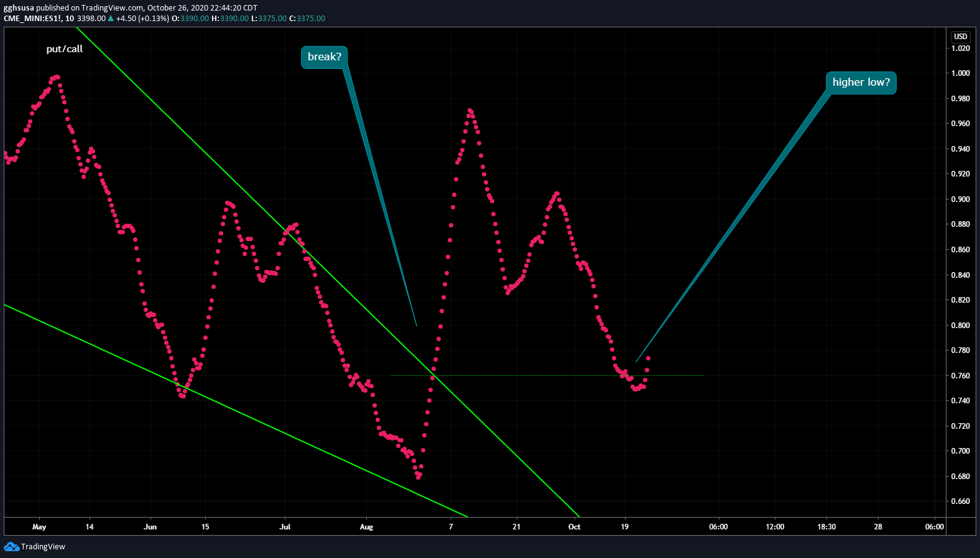The height and width of the screenshot is (558, 980).
Task: Click the '19' time axis label
Action: [624, 527]
